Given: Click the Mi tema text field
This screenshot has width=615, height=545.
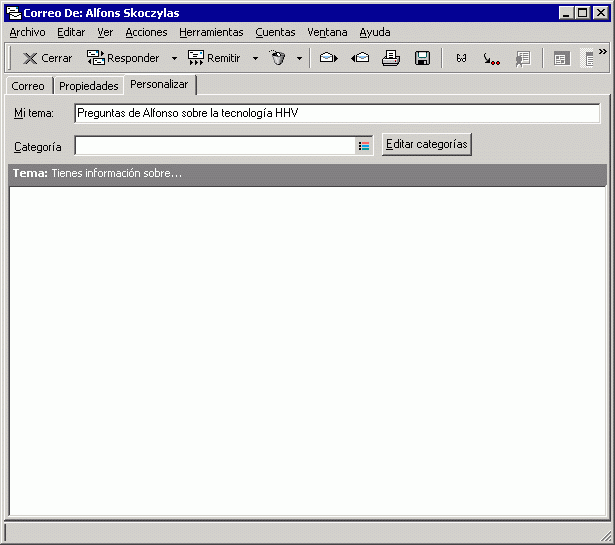Looking at the screenshot, I should pos(337,113).
